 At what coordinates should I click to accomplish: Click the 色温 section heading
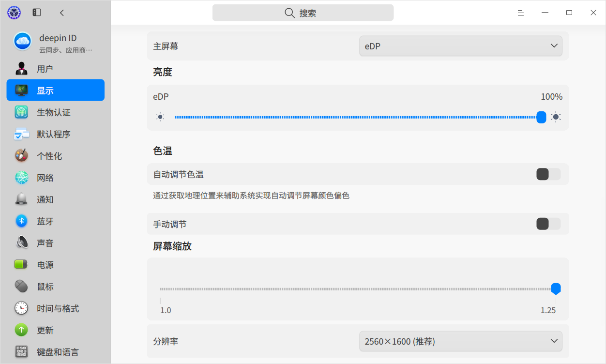(163, 151)
